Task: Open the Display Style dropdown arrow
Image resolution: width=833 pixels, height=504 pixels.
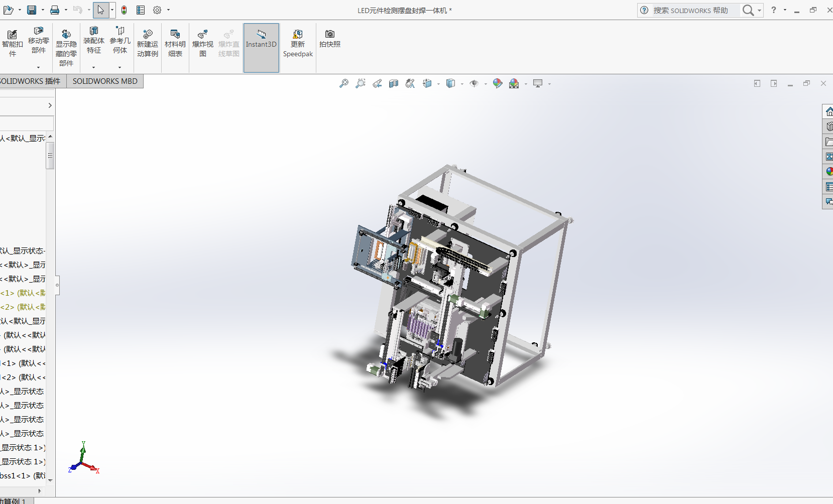Action: pos(462,84)
